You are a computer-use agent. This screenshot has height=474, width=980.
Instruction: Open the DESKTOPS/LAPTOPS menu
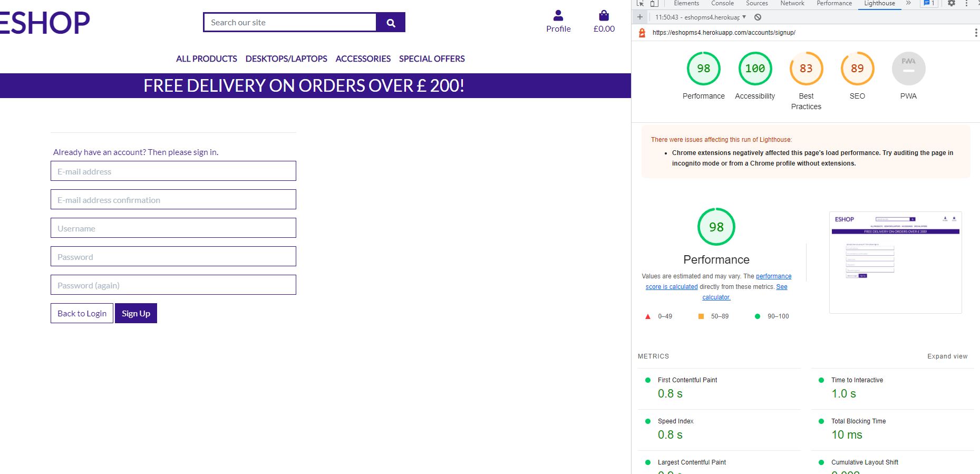pyautogui.click(x=286, y=59)
